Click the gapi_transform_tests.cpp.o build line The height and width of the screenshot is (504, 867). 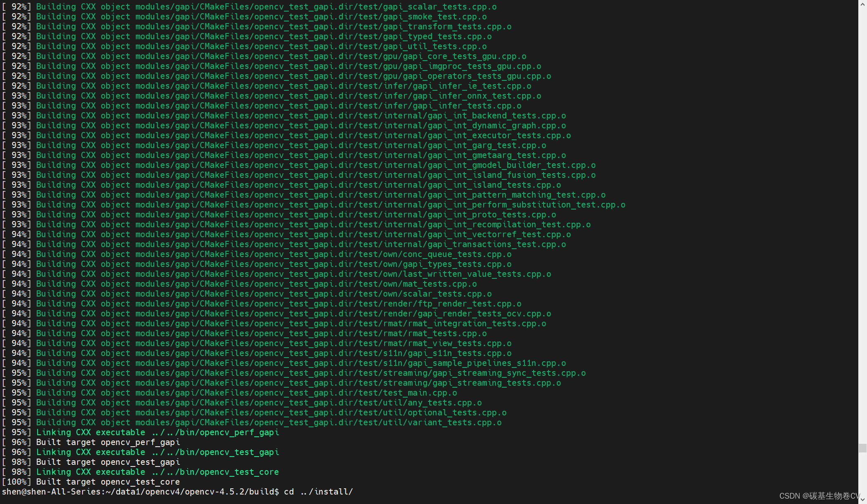(257, 27)
